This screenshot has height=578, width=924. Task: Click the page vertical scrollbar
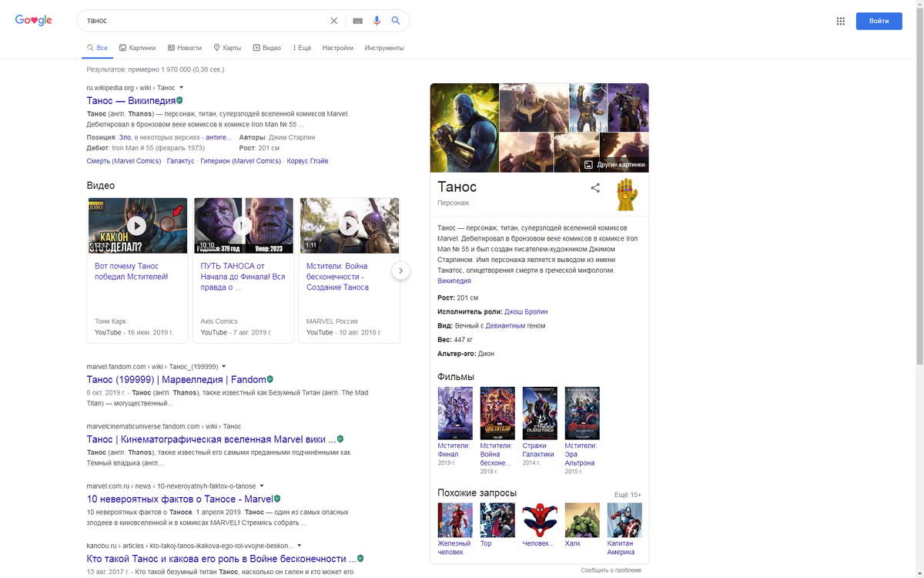point(919,185)
